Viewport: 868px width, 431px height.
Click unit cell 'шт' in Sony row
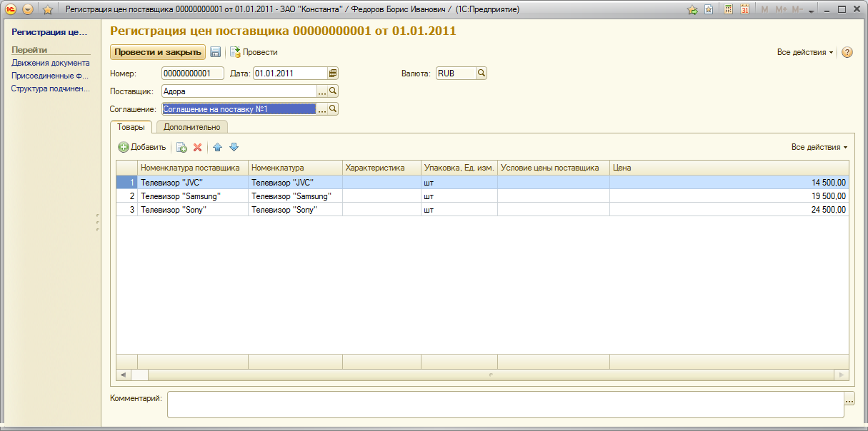[459, 210]
